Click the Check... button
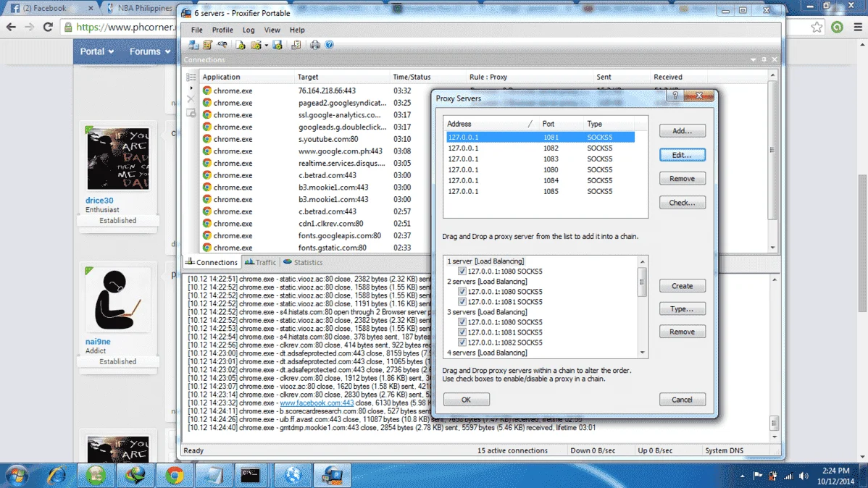 pos(682,203)
